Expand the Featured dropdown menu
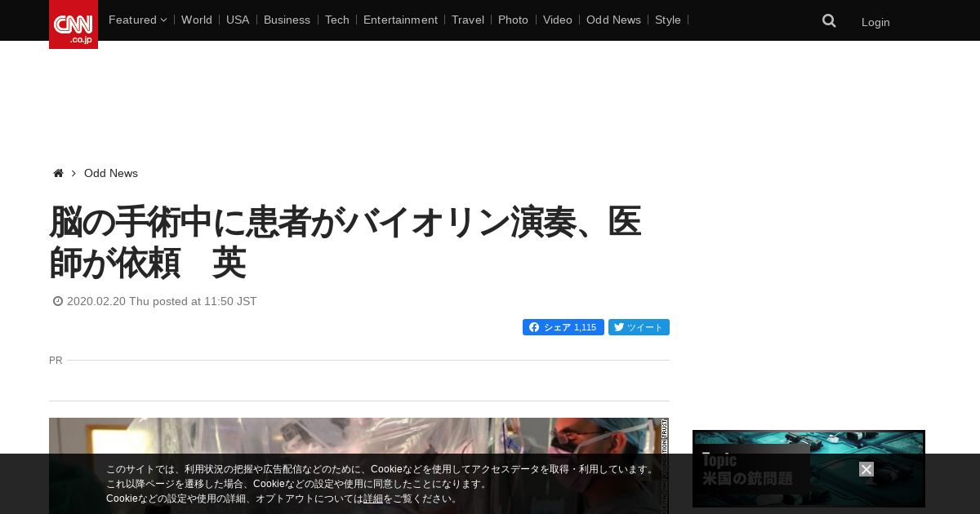The height and width of the screenshot is (514, 980). coord(137,20)
